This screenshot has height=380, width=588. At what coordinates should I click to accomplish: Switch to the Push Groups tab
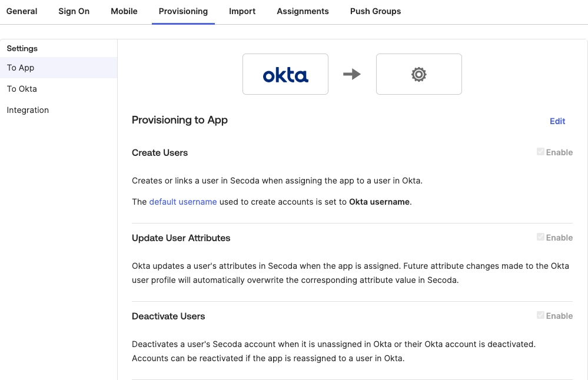tap(376, 11)
